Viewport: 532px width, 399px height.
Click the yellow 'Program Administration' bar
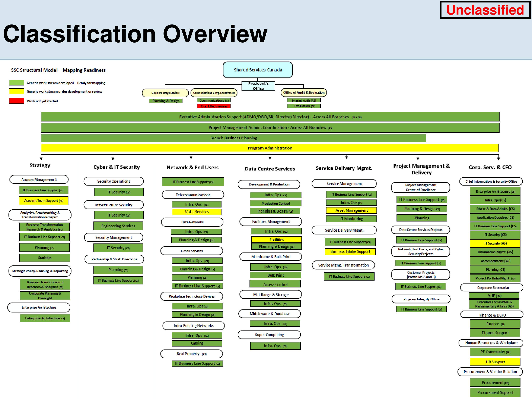point(270,148)
